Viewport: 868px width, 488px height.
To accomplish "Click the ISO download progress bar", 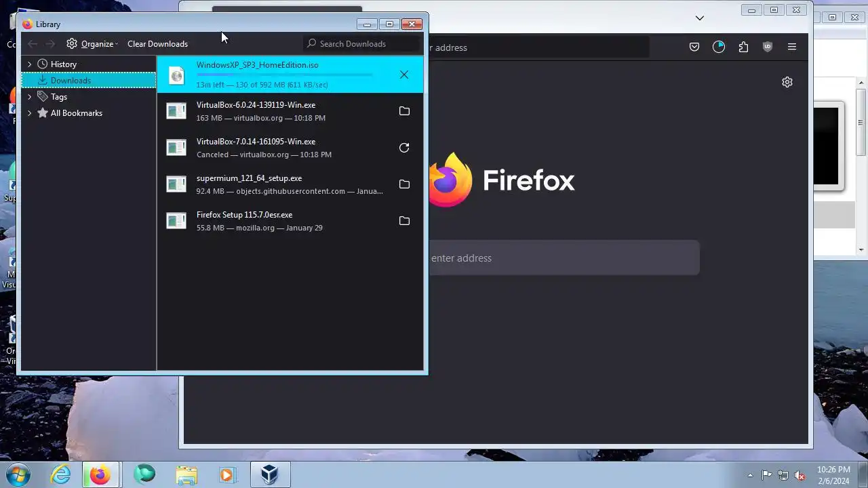I will point(285,75).
